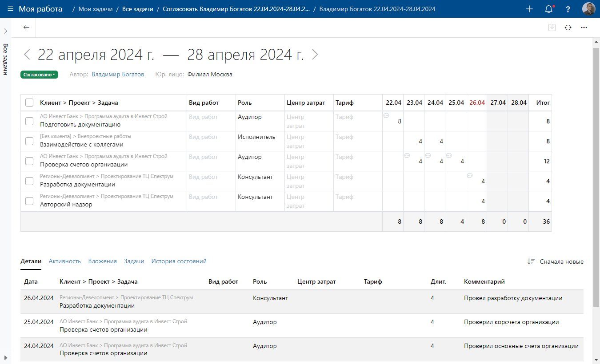
Task: Click Центр затрат field in Авторский надзор row
Action: pyautogui.click(x=309, y=201)
